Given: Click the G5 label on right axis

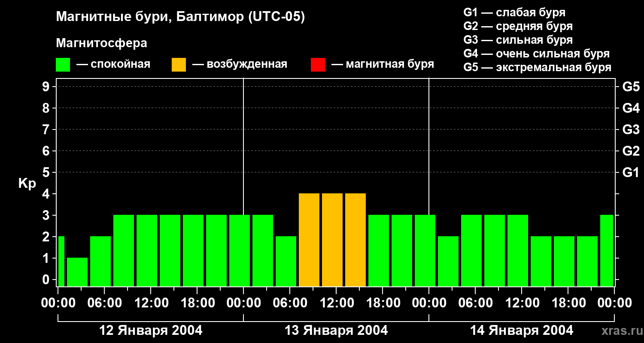Looking at the screenshot, I should point(631,87).
